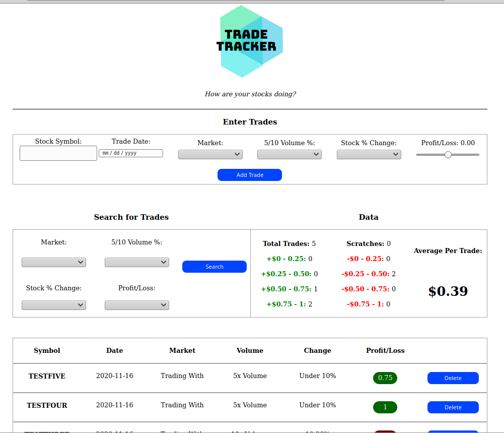Click the Symbol column header

tap(47, 350)
